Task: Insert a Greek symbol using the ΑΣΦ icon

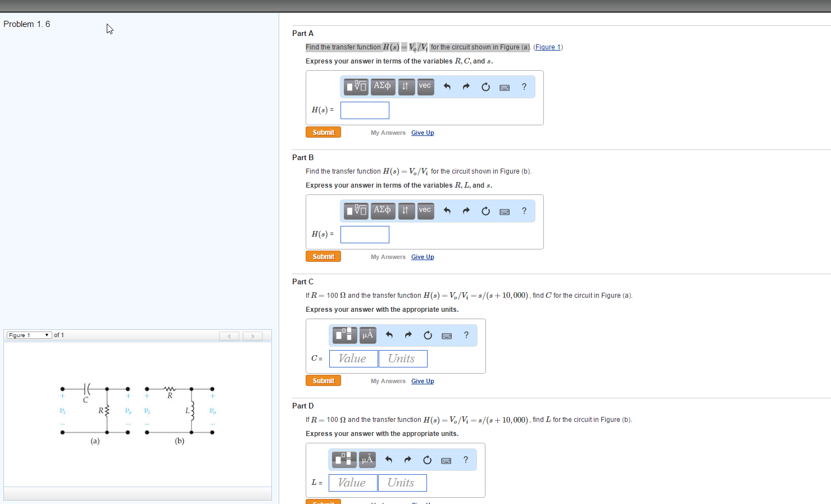Action: (382, 87)
